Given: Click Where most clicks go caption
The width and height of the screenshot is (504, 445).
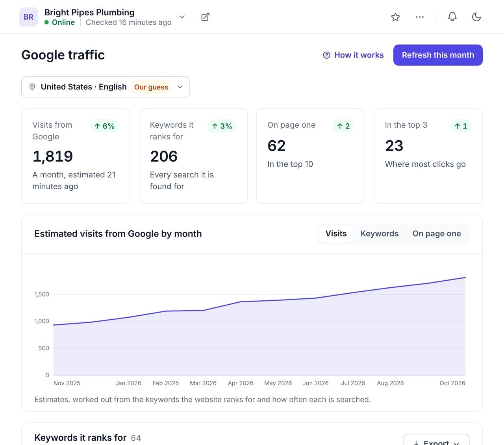Looking at the screenshot, I should [x=425, y=164].
